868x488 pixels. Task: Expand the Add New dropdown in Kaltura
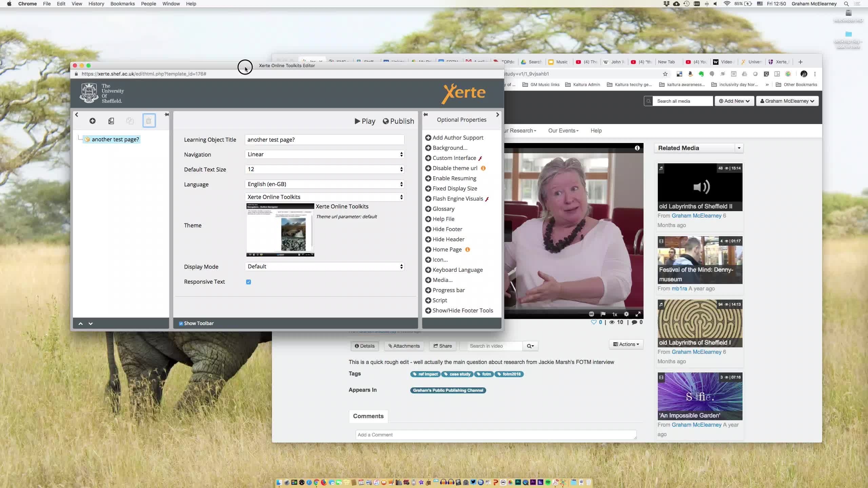(x=734, y=101)
